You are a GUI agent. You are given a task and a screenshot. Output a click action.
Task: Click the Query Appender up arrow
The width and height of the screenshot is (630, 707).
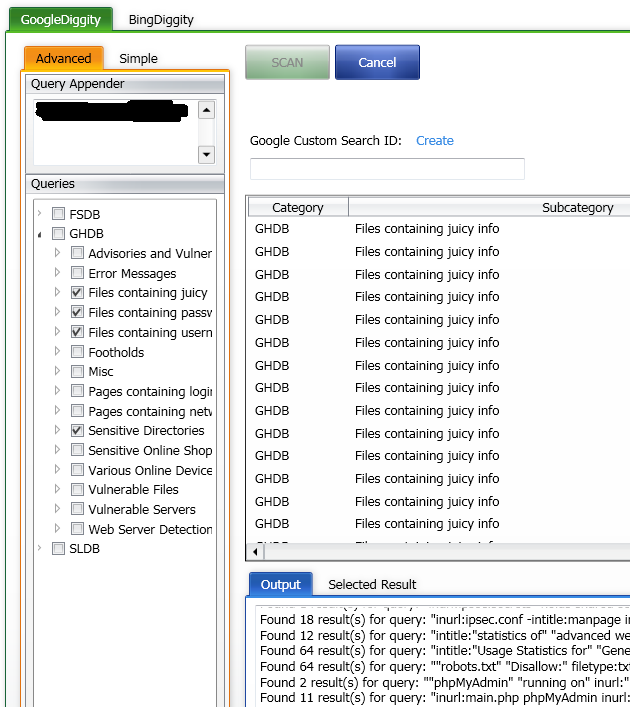(x=207, y=110)
